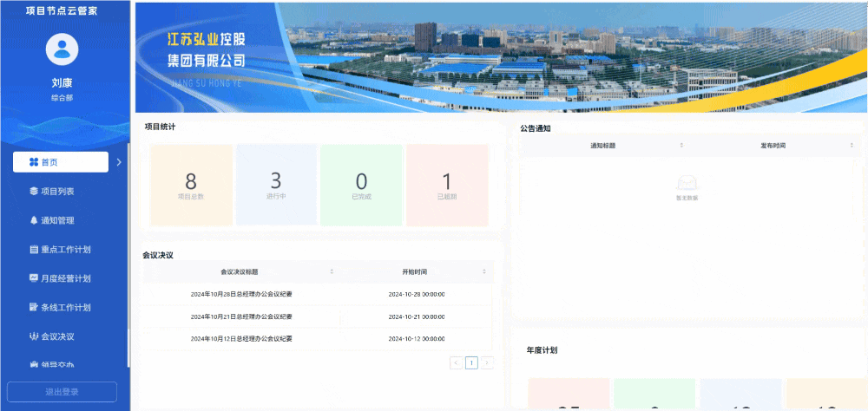Viewport: 868px width, 411px height.
Task: Click the 公告通知 section heading
Action: click(536, 128)
